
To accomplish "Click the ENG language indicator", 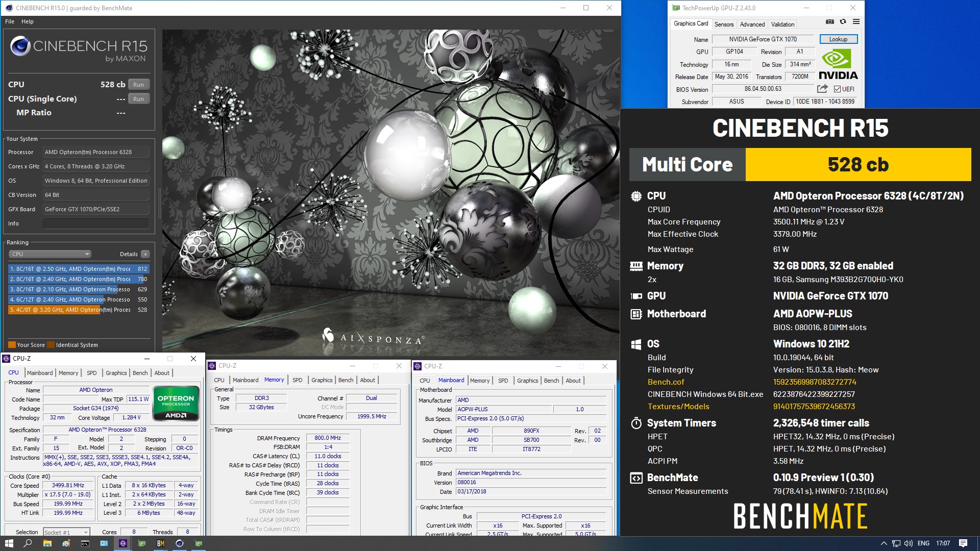I will (x=923, y=543).
